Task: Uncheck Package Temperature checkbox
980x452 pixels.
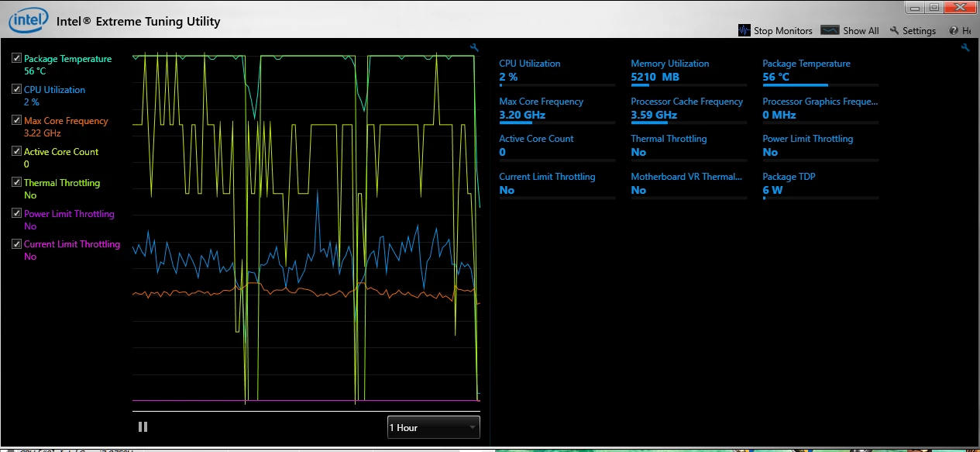Action: pos(16,58)
